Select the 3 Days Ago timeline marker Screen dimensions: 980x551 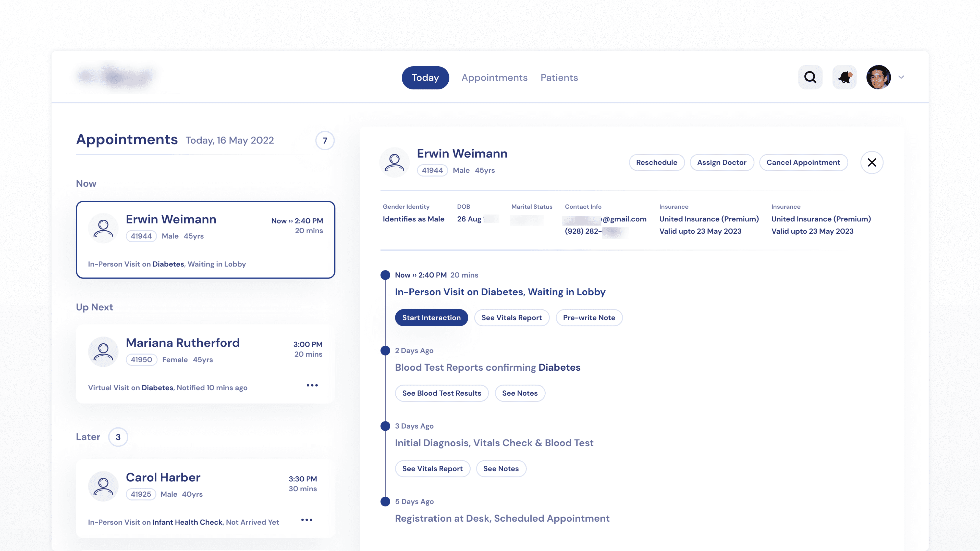pyautogui.click(x=385, y=426)
